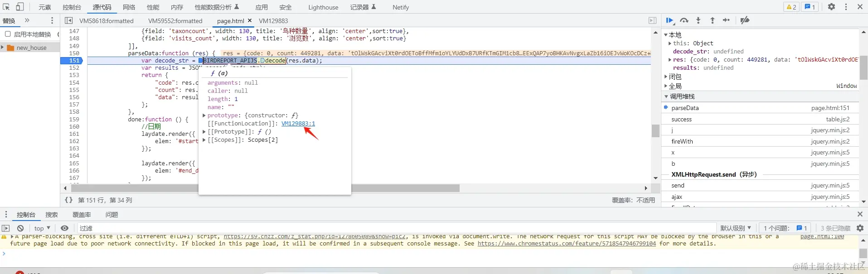Resume script execution
This screenshot has height=274, width=868.
point(669,20)
